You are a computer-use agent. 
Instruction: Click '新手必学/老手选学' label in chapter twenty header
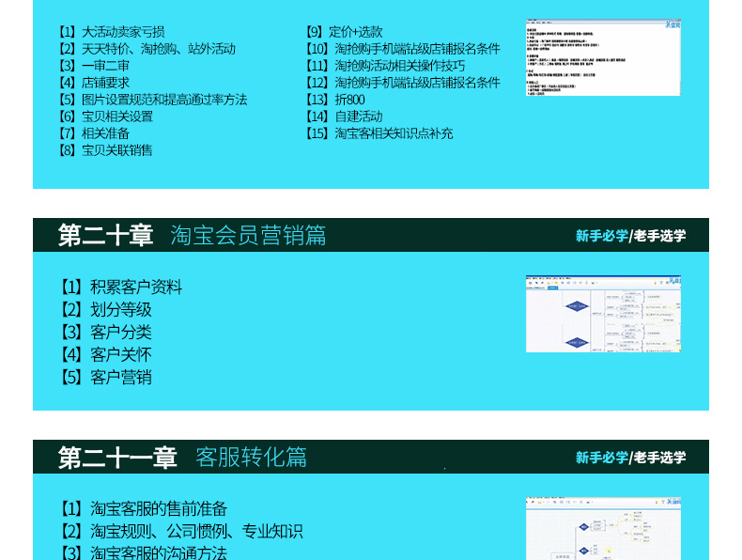pos(631,235)
